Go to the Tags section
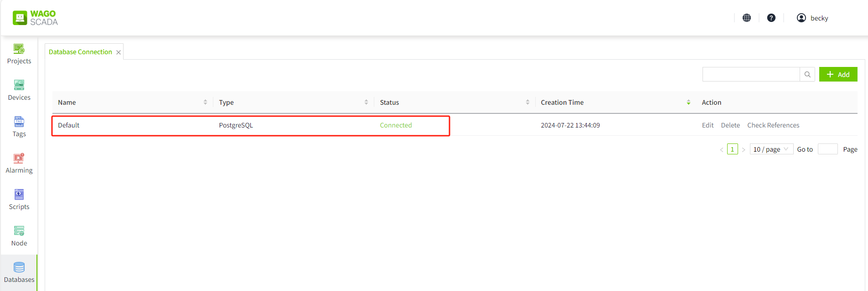The width and height of the screenshot is (868, 291). 19,127
